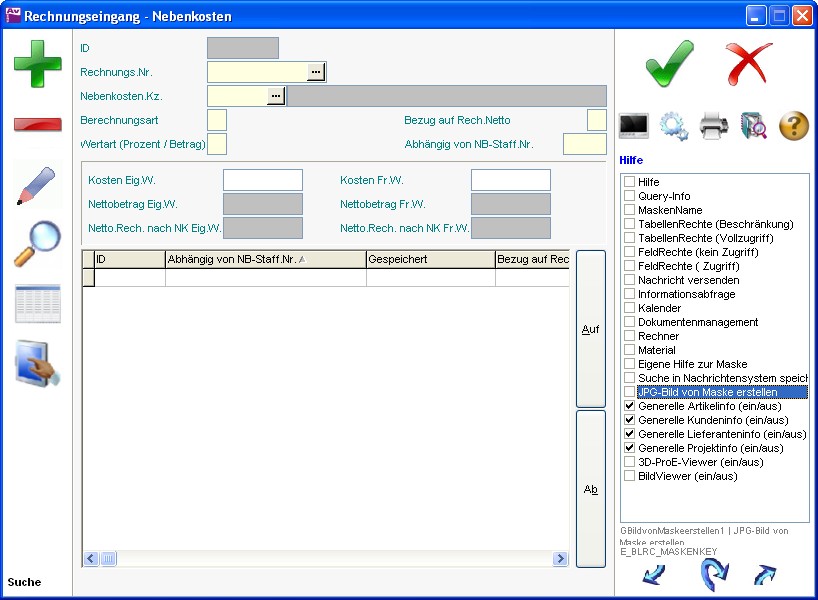Select the pencil edit icon

(37, 186)
